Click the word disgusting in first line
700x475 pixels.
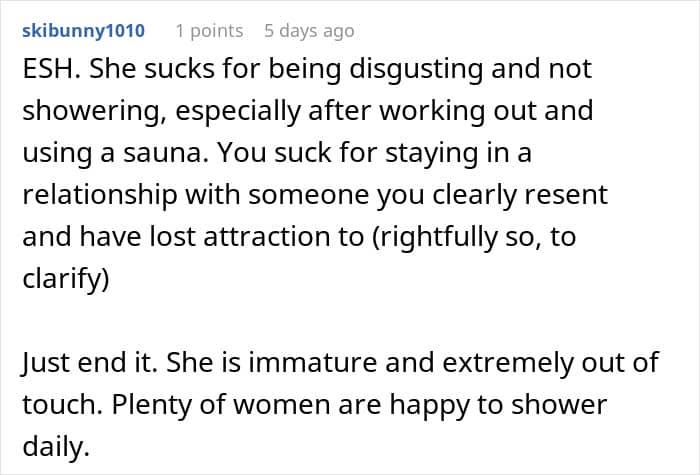[416, 69]
